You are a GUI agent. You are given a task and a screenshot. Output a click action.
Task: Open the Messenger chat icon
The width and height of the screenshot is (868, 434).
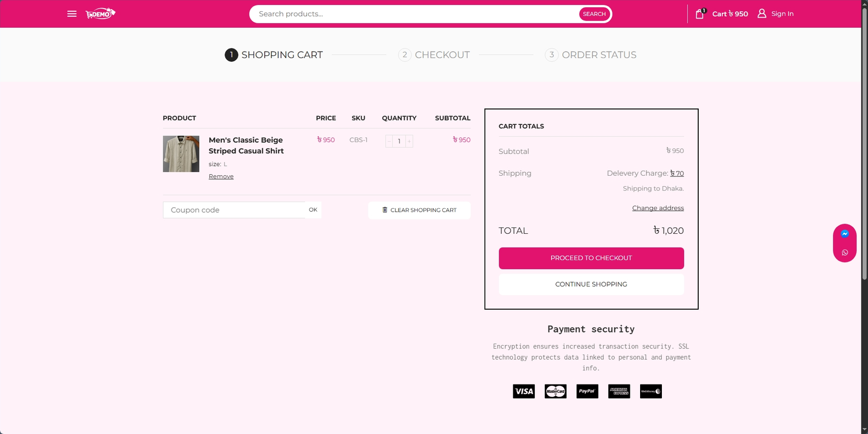(x=845, y=234)
